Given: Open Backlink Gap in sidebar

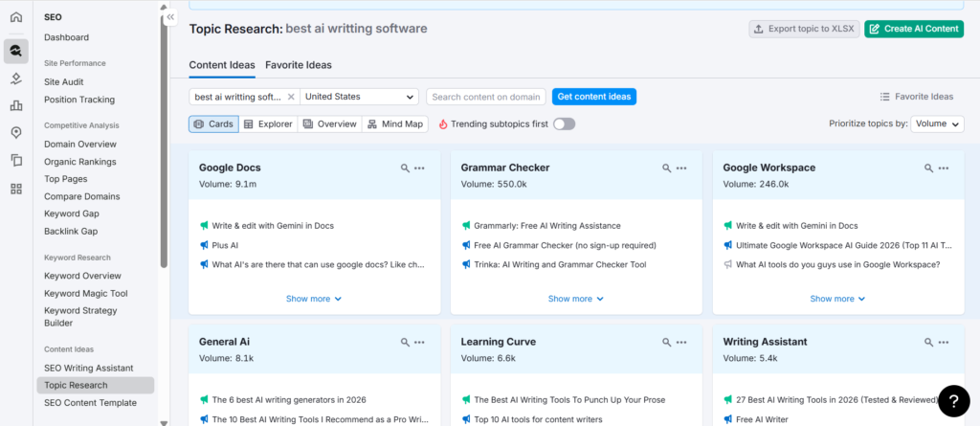Looking at the screenshot, I should point(71,232).
